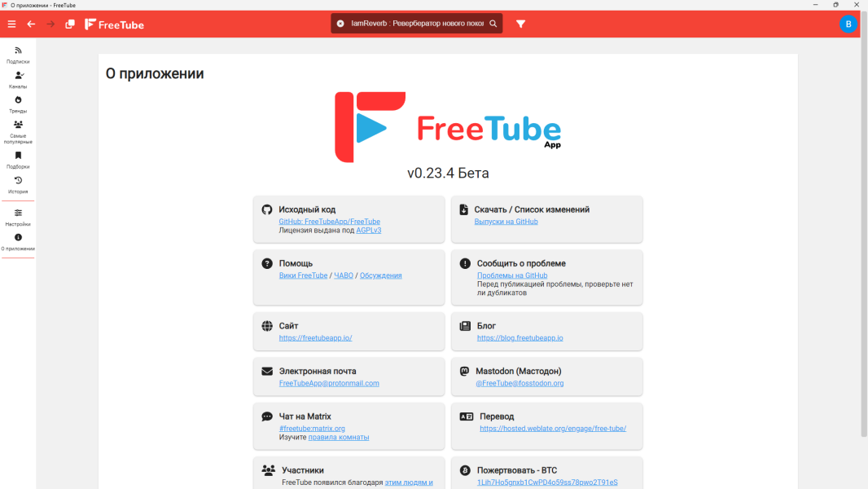Open the hamburger sidebar menu

pyautogui.click(x=11, y=24)
